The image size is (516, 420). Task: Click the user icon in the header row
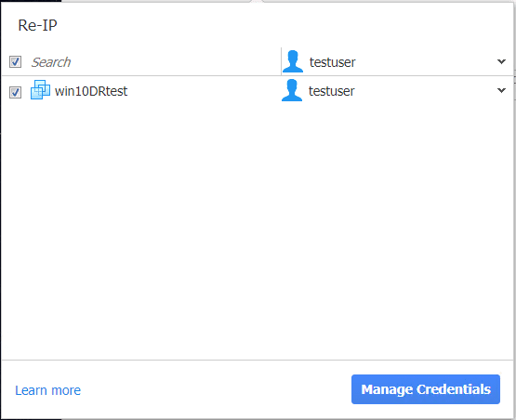[x=293, y=61]
